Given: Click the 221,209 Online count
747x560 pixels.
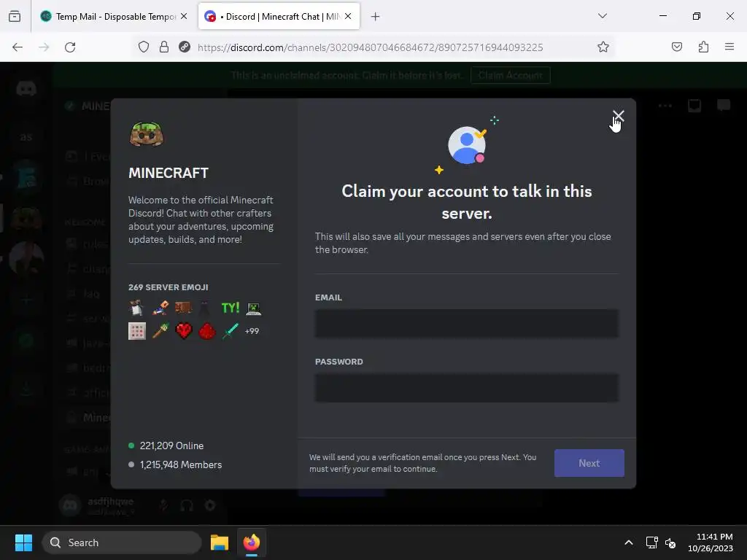Looking at the screenshot, I should pos(171,446).
